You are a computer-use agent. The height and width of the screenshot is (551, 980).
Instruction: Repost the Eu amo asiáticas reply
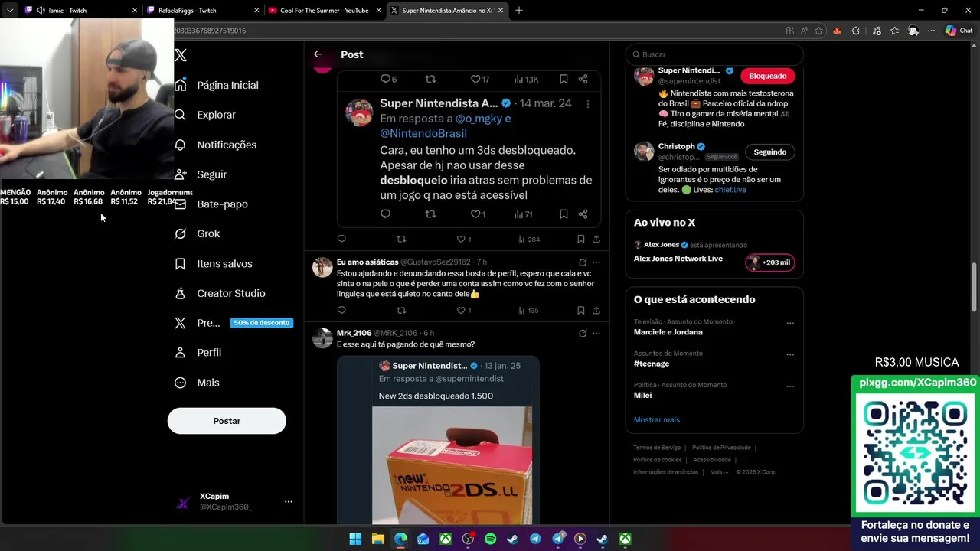401,311
